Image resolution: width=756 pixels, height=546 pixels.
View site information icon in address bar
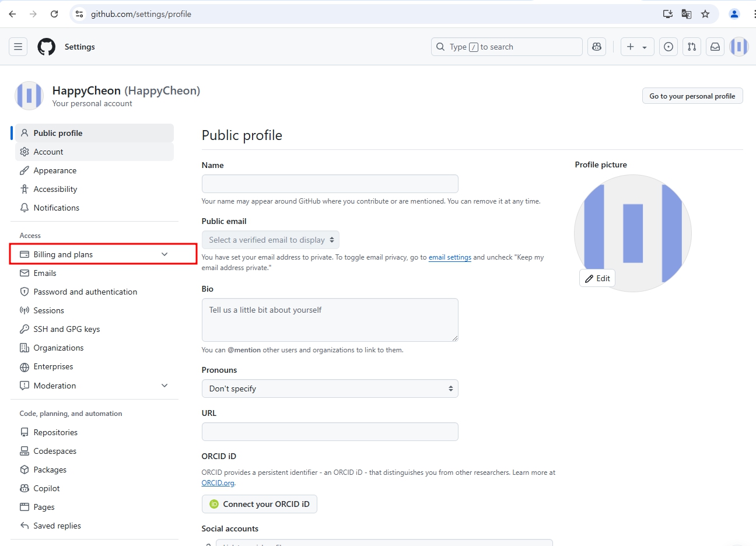point(80,14)
